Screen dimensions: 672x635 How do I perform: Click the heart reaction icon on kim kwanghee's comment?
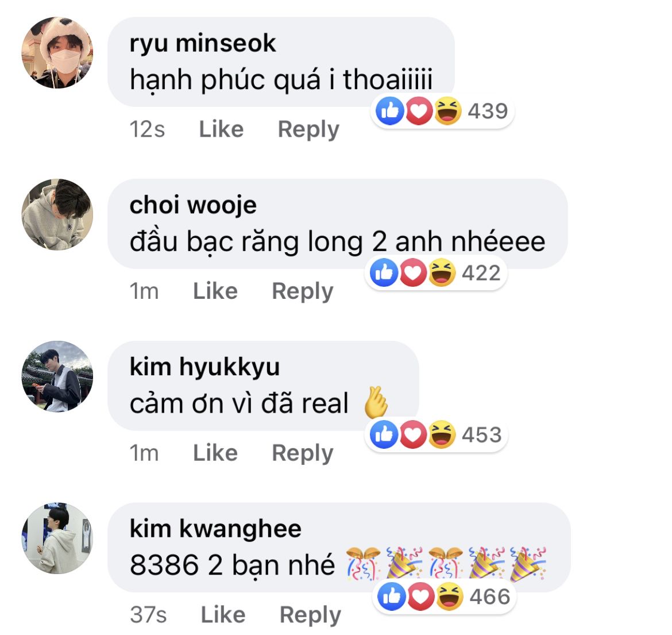coord(421,596)
